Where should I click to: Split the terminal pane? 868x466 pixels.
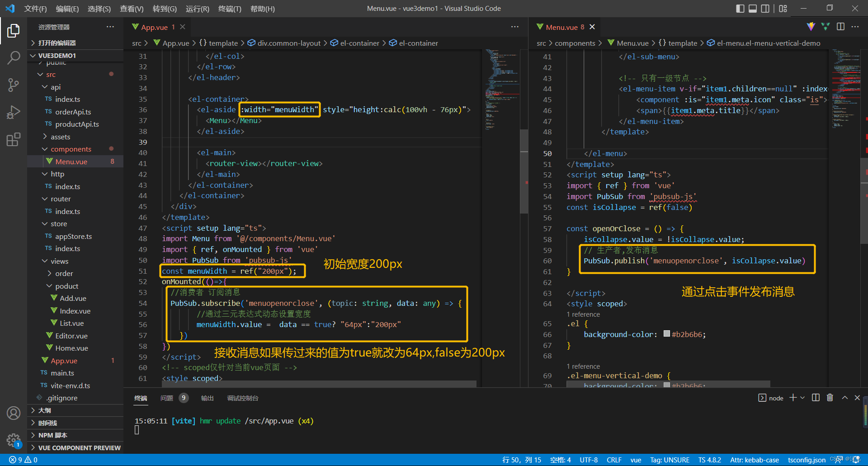tap(816, 398)
